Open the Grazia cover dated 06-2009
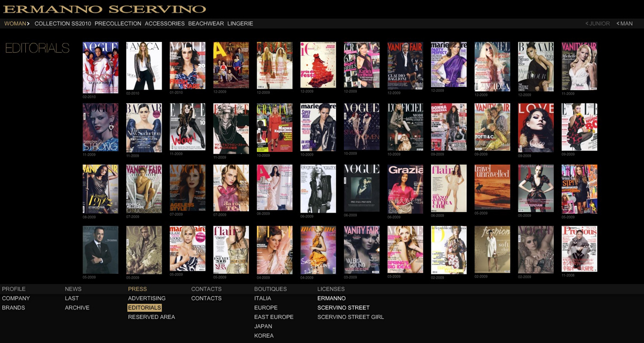The height and width of the screenshot is (343, 644). [405, 189]
